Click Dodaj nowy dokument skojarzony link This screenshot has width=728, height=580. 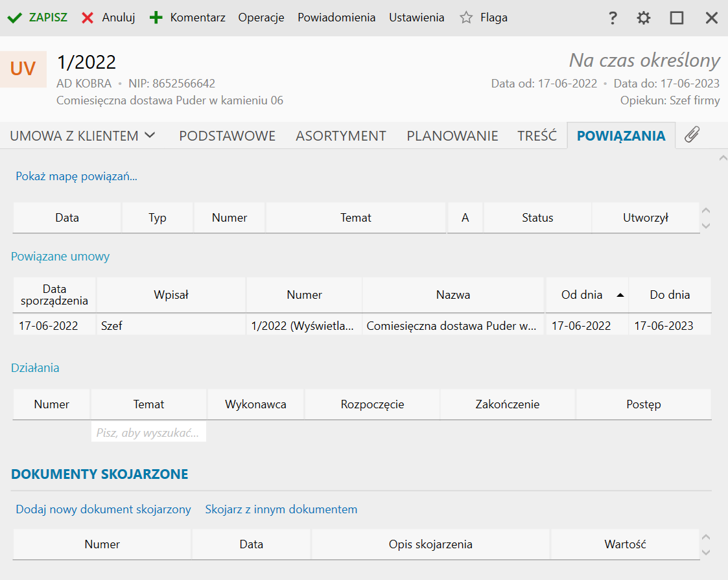click(103, 509)
